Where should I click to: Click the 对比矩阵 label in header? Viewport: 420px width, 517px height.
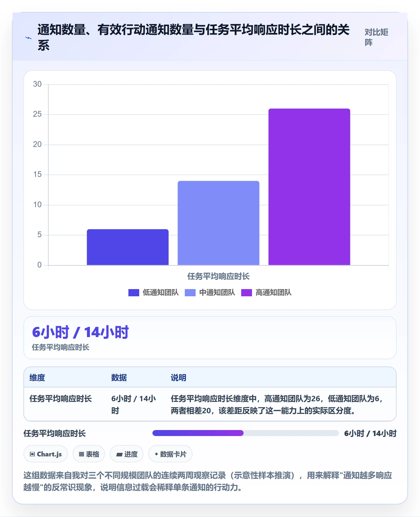(x=376, y=37)
